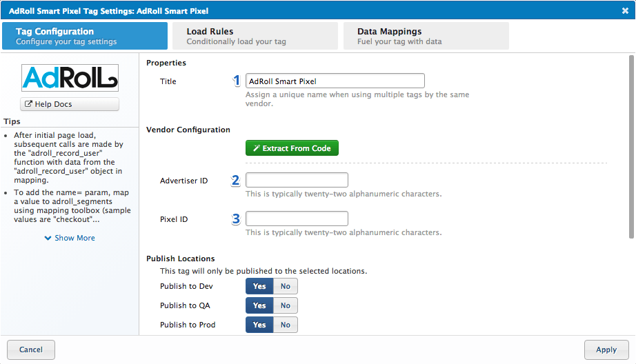Image resolution: width=636 pixels, height=364 pixels.
Task: Click the step 1 number badge
Action: click(x=237, y=81)
